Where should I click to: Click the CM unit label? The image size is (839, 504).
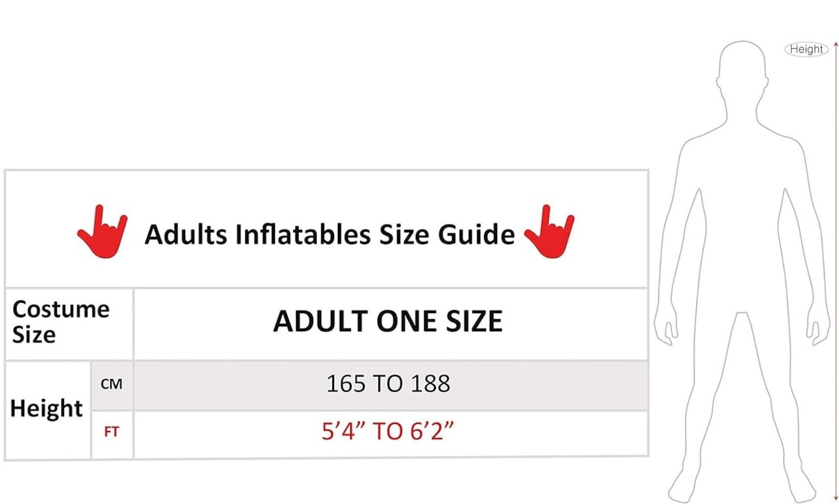[x=112, y=384]
